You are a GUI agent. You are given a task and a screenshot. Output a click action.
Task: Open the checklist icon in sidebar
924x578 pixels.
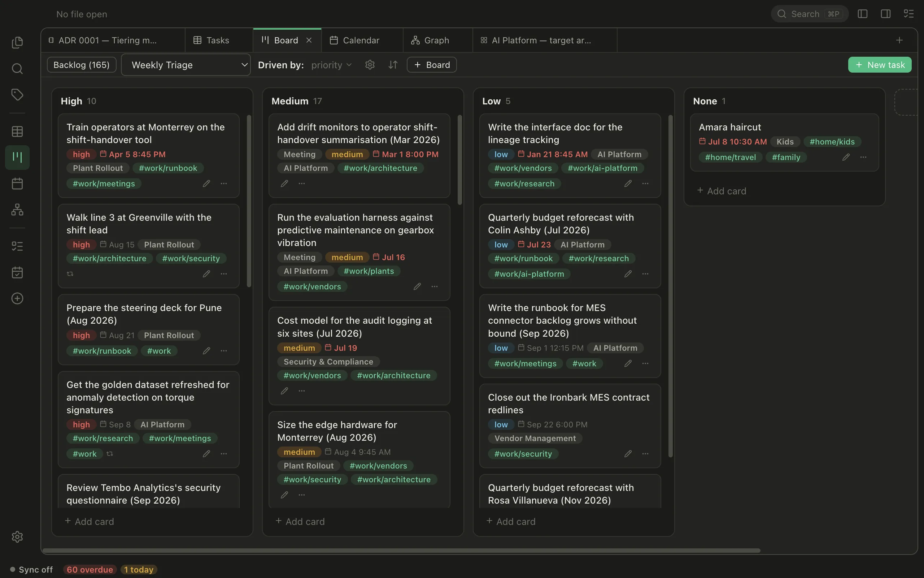click(17, 246)
